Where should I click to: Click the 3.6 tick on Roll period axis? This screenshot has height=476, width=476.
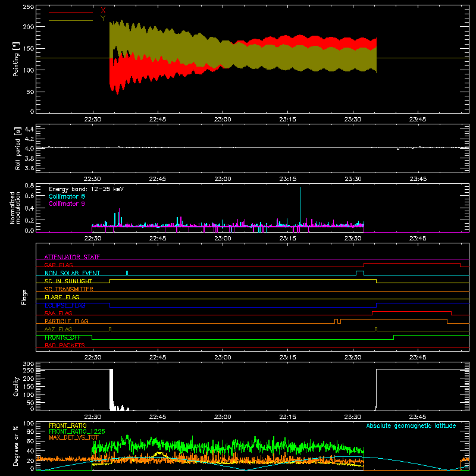tap(29, 168)
